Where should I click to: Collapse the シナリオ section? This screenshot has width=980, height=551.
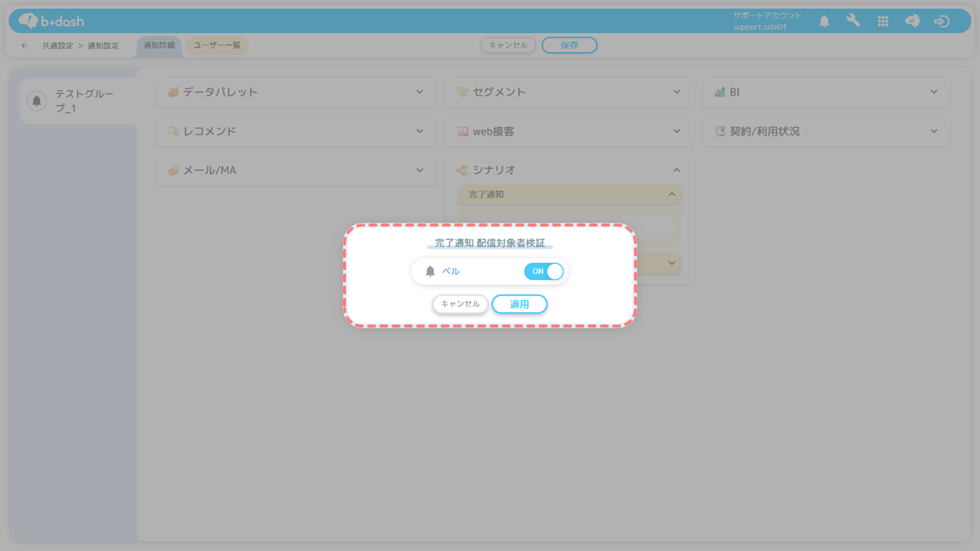pos(677,170)
